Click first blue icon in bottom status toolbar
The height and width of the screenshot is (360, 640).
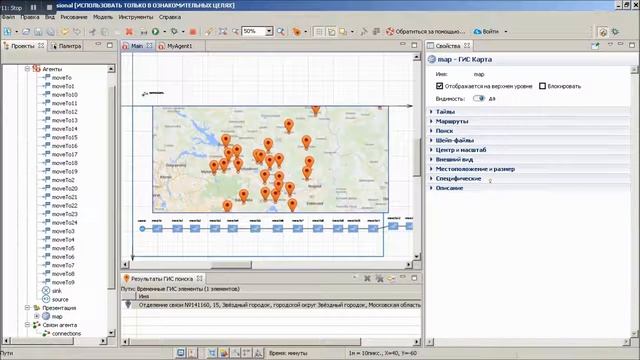click(180, 353)
